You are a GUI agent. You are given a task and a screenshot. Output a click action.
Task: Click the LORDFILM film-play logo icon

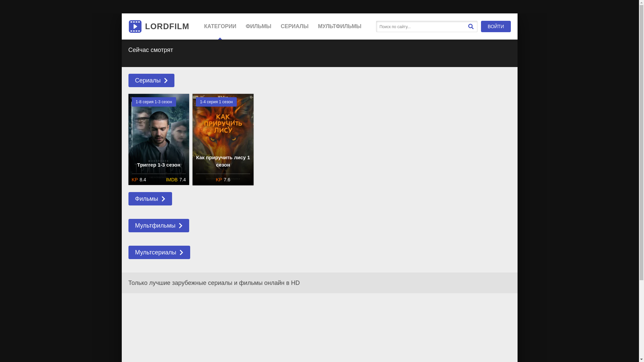pyautogui.click(x=135, y=26)
